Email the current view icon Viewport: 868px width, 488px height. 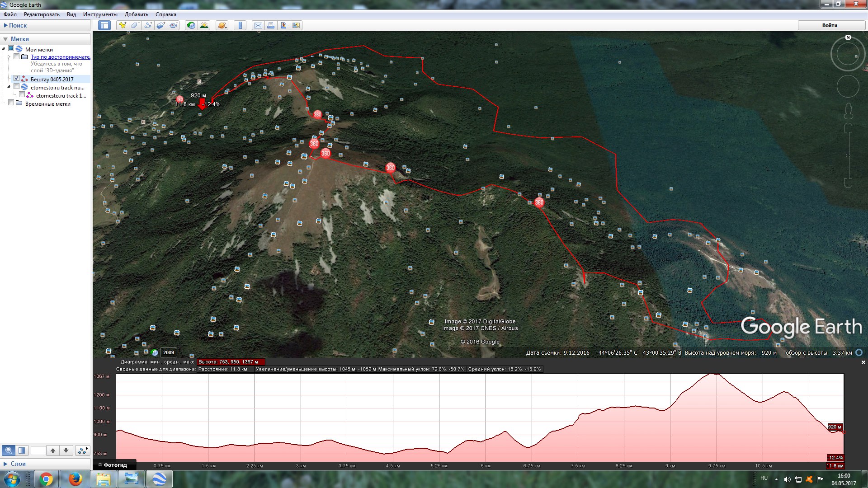point(258,25)
